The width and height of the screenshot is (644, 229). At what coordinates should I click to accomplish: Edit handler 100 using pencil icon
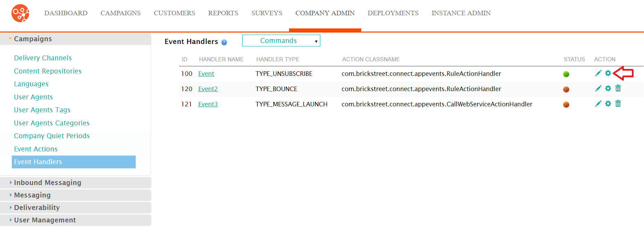point(598,73)
